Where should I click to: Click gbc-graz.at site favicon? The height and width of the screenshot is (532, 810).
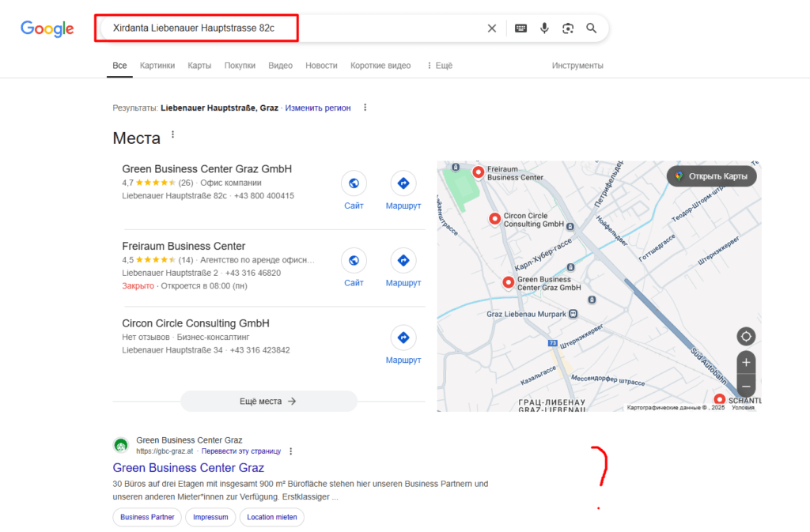coord(121,445)
